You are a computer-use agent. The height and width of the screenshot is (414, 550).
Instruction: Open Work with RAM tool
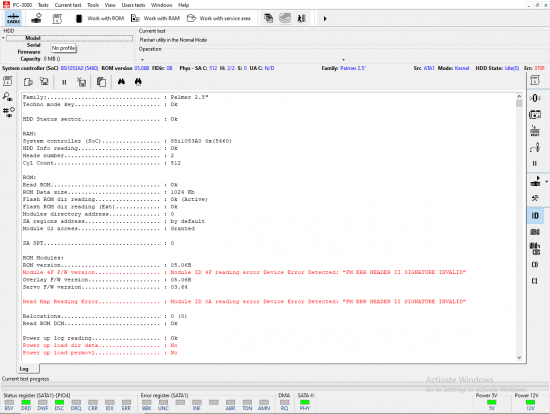(155, 18)
